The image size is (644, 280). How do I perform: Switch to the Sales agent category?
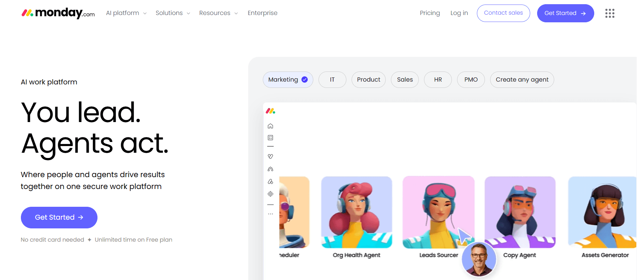pos(405,80)
